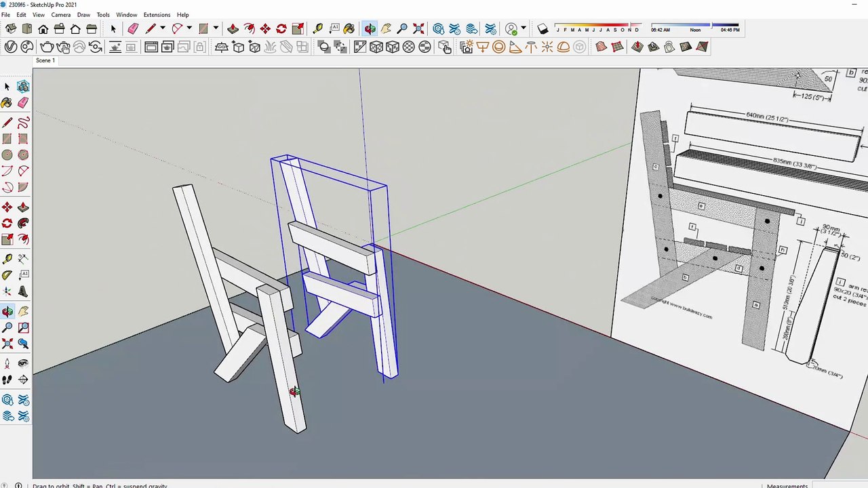
Task: Pick the Circle tool in left toolbar
Action: 7,155
